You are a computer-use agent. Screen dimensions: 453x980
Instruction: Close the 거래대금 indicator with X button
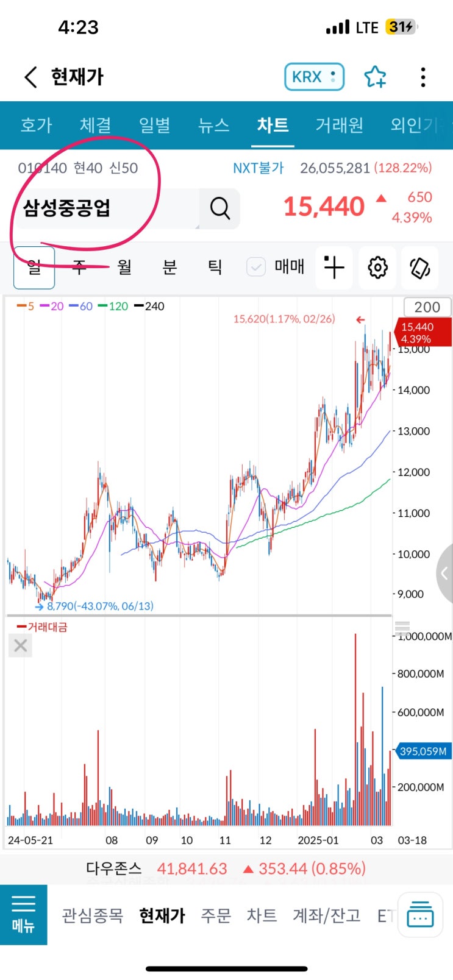pyautogui.click(x=20, y=645)
